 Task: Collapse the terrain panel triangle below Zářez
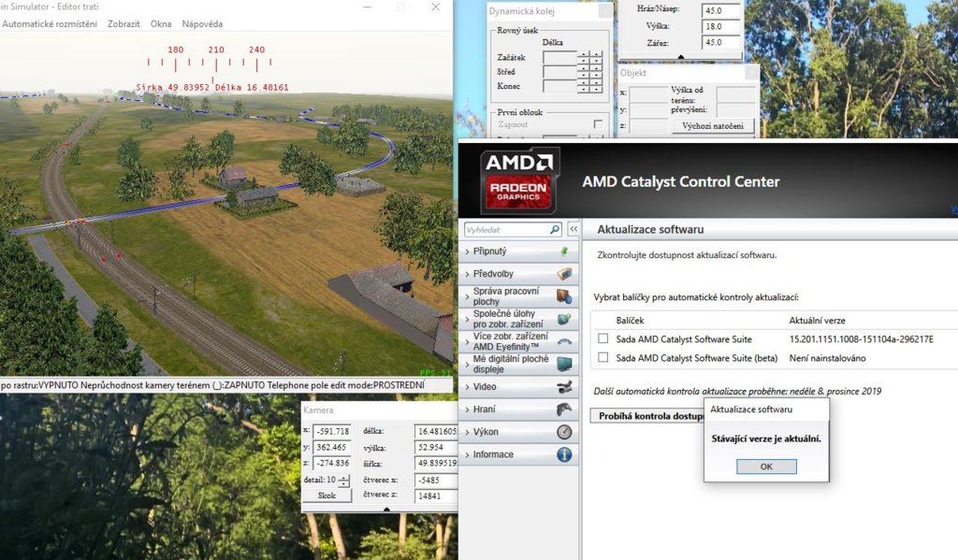click(x=681, y=57)
